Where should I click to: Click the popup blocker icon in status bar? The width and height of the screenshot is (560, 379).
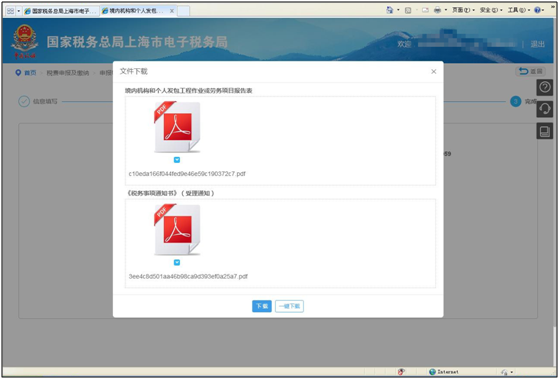pos(401,372)
